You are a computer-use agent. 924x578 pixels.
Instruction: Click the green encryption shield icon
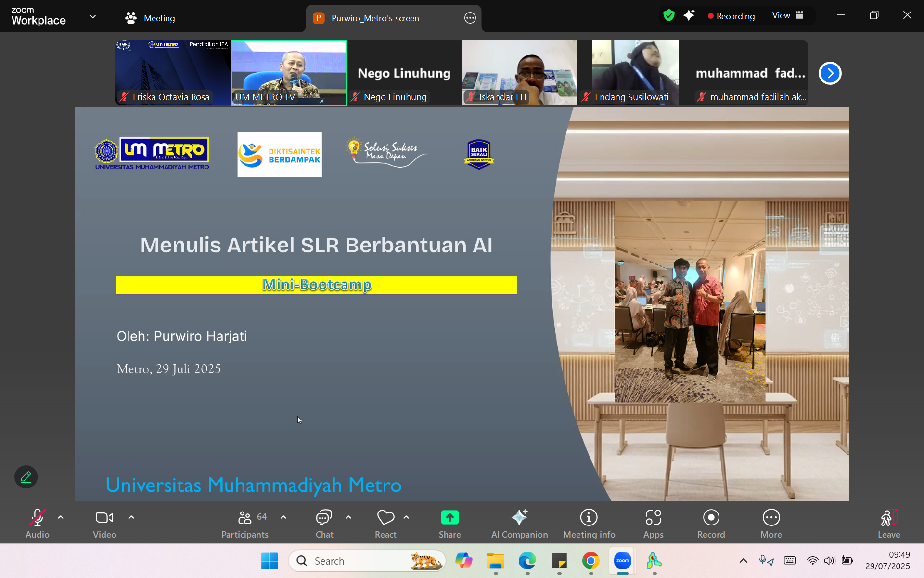[668, 15]
